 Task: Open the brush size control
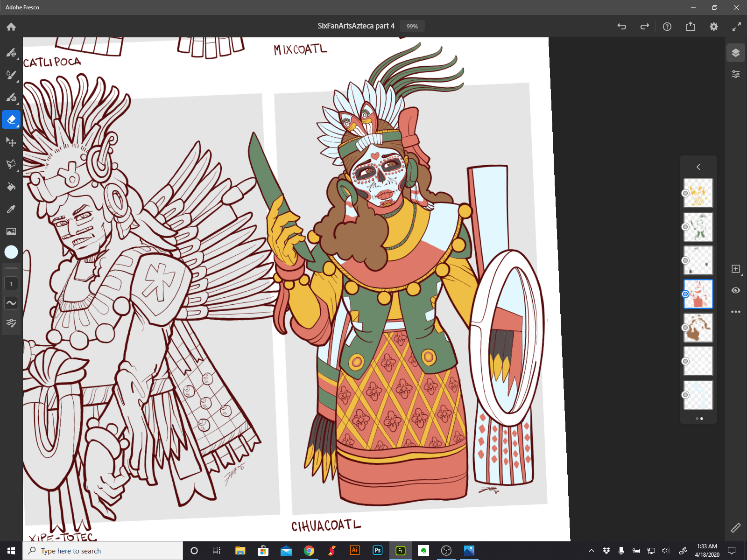click(x=11, y=284)
